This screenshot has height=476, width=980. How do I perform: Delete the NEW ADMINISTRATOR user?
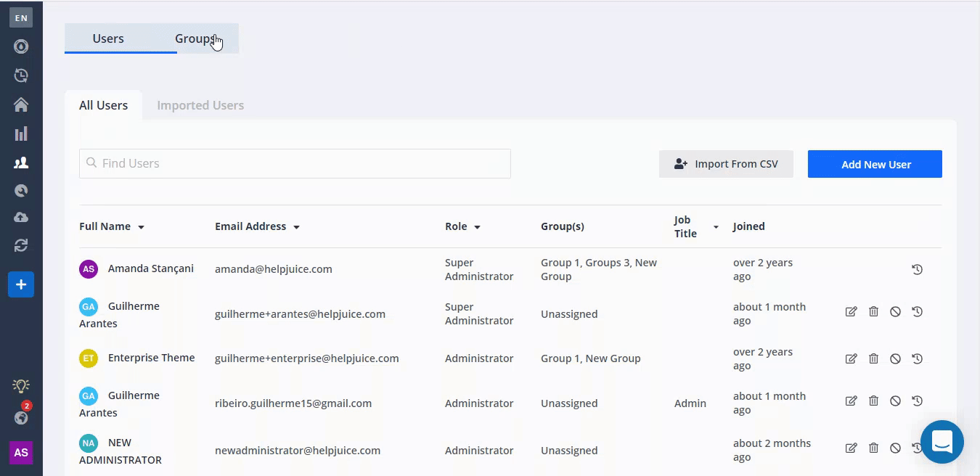click(874, 448)
